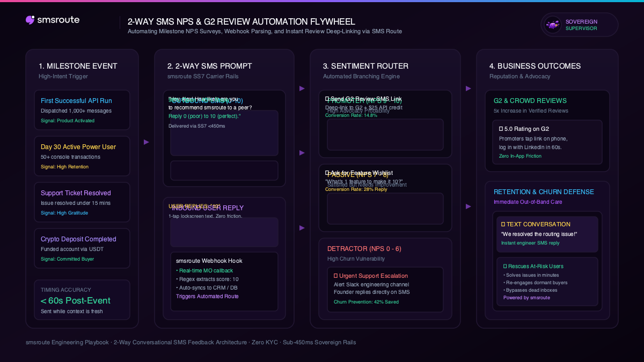Screen dimensions: 644x362
Task: Click the smsroute wordmark in the header
Action: click(x=58, y=20)
